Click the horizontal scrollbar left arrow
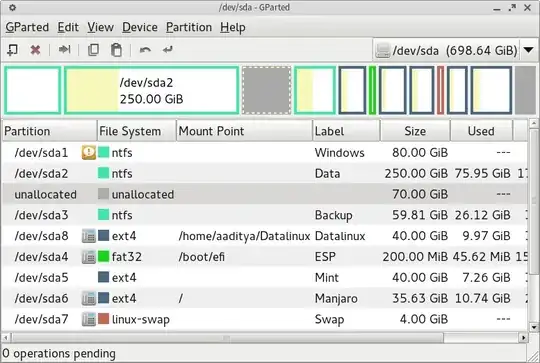The width and height of the screenshot is (540, 363). pos(6,338)
